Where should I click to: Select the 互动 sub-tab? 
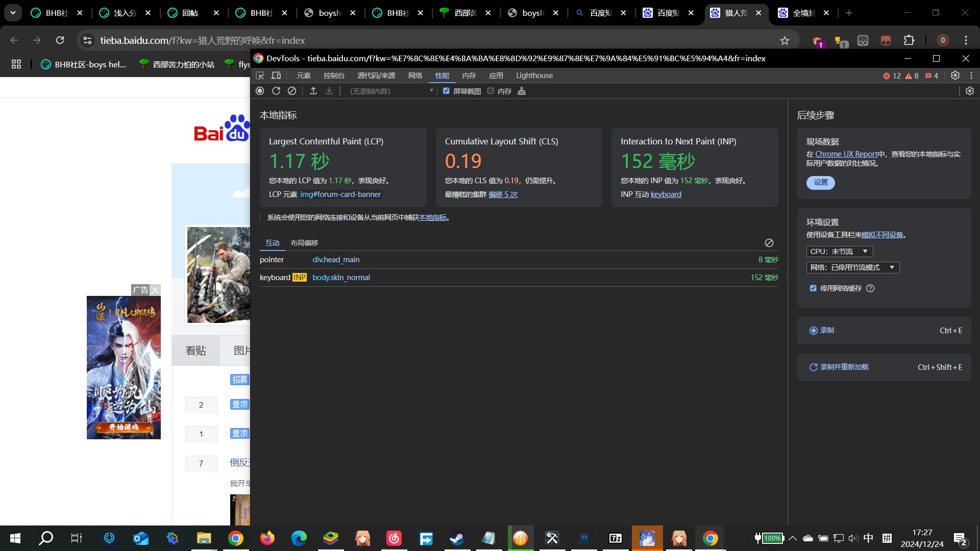pyautogui.click(x=273, y=243)
